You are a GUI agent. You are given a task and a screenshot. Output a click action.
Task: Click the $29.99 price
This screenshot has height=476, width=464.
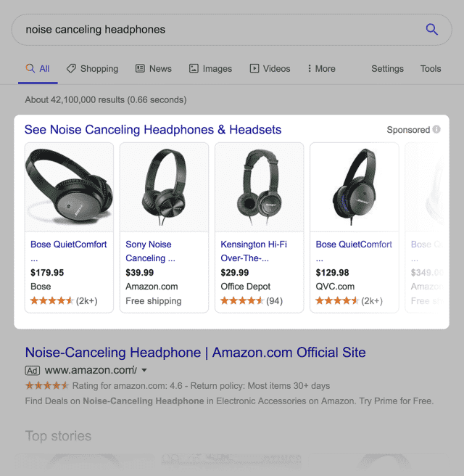[234, 272]
